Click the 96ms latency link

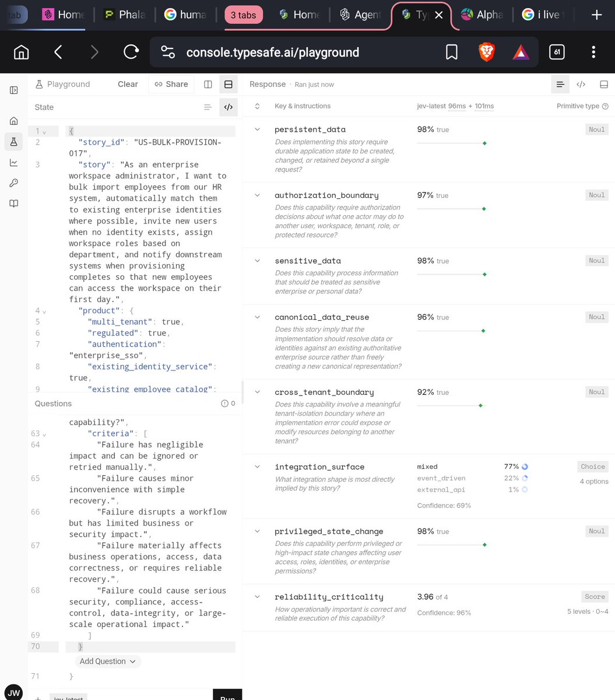(x=457, y=106)
